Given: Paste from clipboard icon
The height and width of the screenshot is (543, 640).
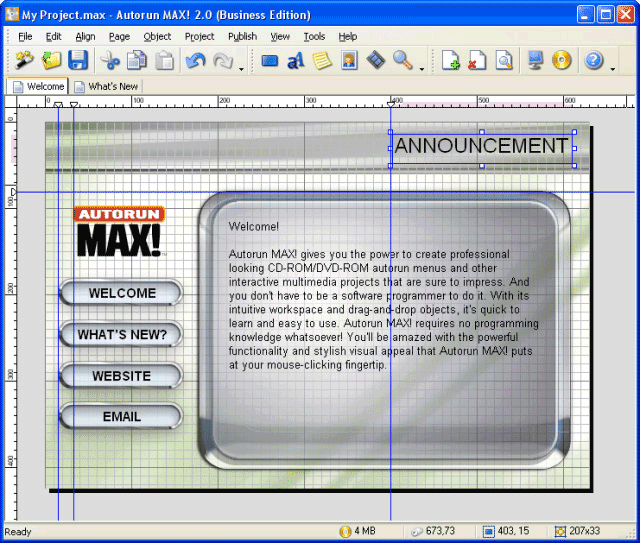Looking at the screenshot, I should tap(164, 60).
